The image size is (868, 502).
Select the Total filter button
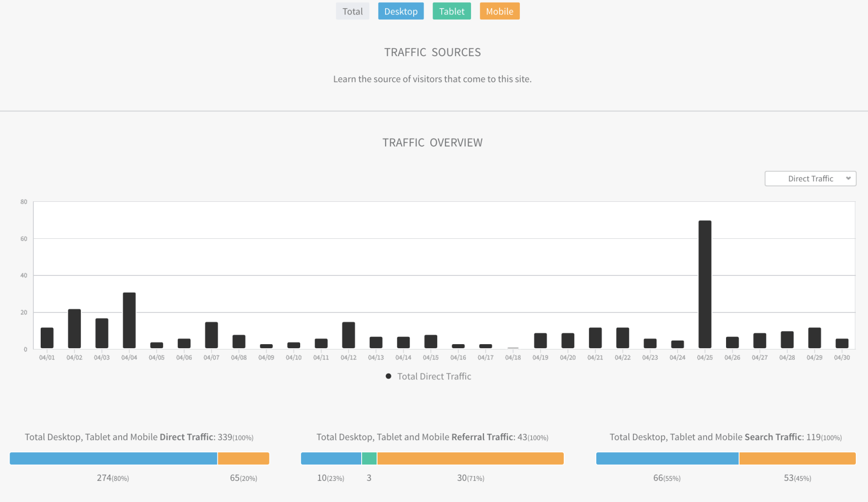point(352,11)
